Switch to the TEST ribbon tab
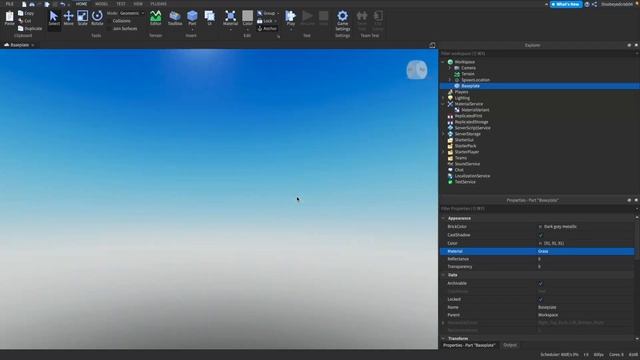Screen dimensions: 640x360 pyautogui.click(x=121, y=4)
